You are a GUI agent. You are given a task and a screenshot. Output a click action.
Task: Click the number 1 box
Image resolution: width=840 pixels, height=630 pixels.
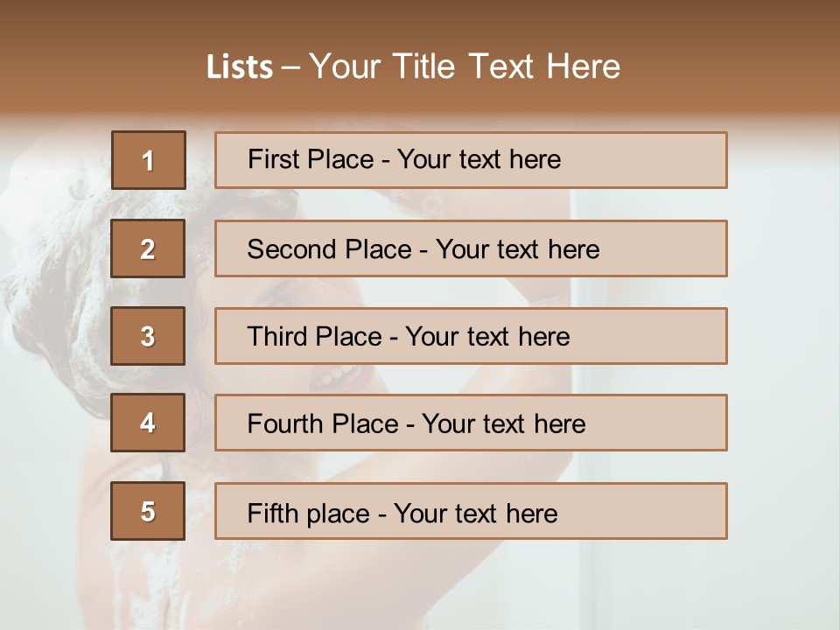pos(149,160)
